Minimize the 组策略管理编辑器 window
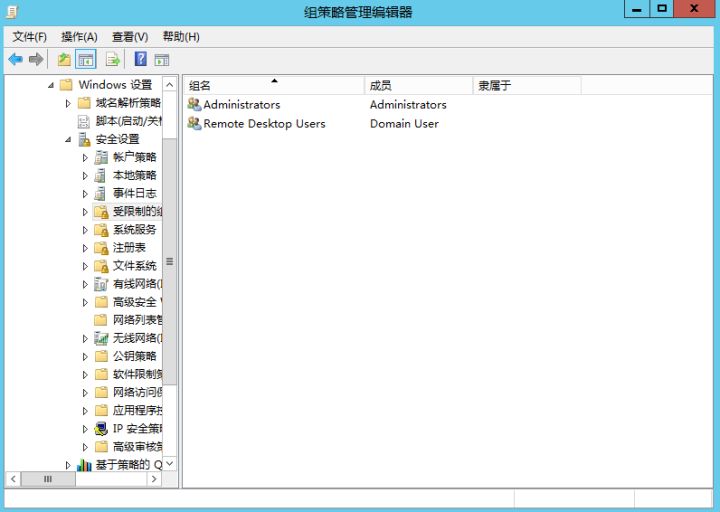 coord(637,8)
